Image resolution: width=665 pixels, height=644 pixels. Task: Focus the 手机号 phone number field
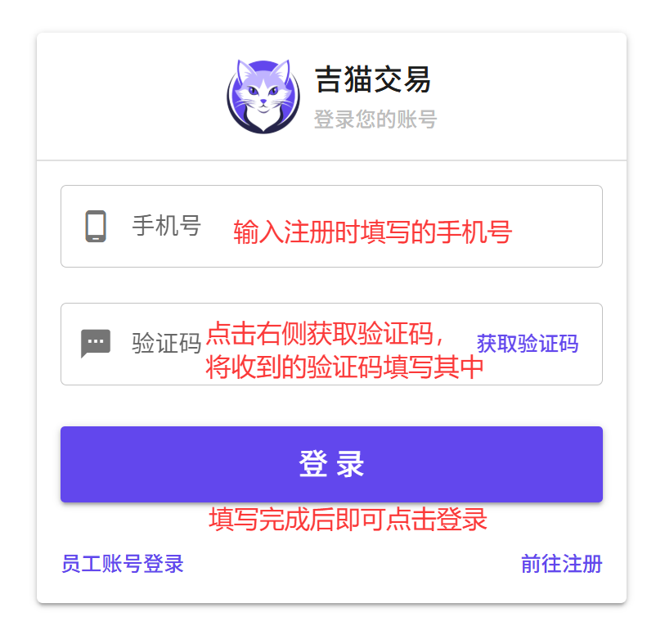coord(331,226)
